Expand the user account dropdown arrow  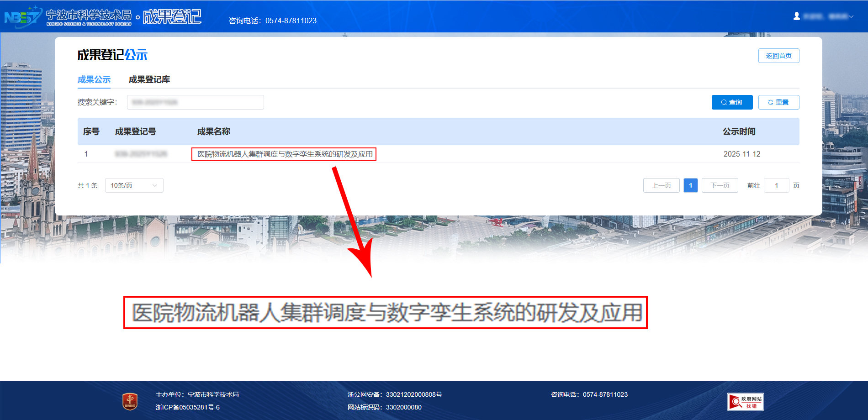click(851, 17)
